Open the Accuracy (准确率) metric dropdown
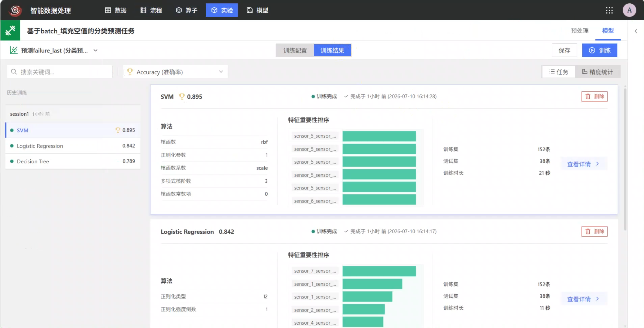The height and width of the screenshot is (328, 644). coord(175,72)
